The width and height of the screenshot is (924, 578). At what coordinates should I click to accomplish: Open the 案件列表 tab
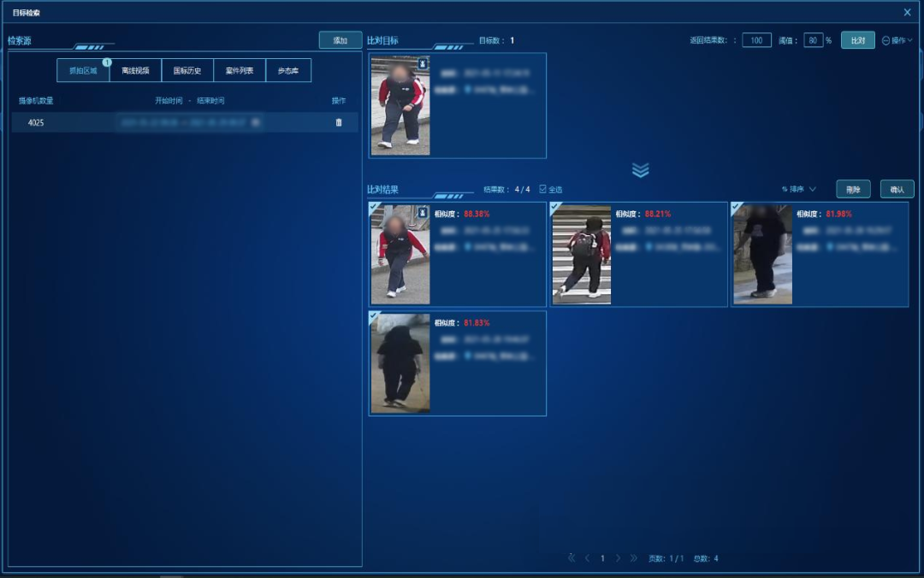click(240, 70)
